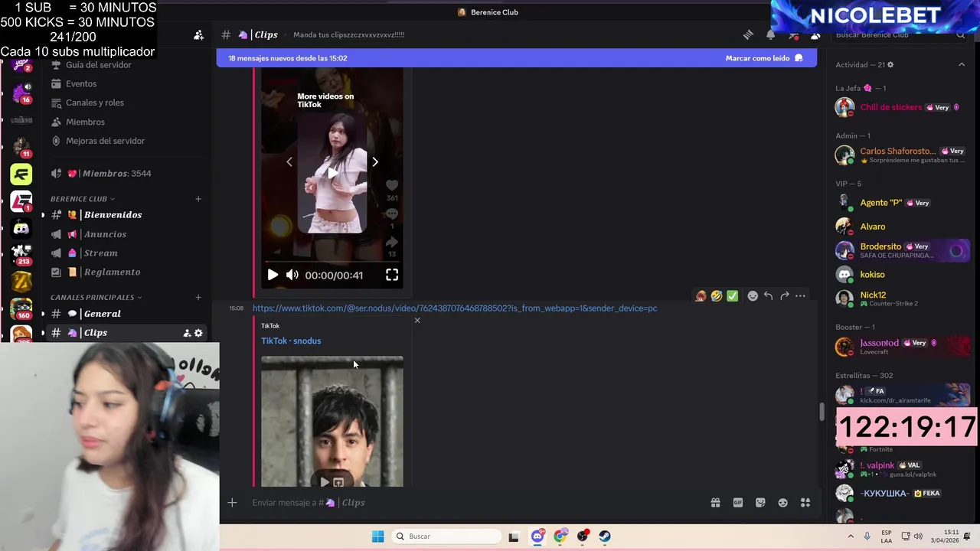Enter fullscreen on first TikTok video
980x551 pixels.
coord(392,275)
